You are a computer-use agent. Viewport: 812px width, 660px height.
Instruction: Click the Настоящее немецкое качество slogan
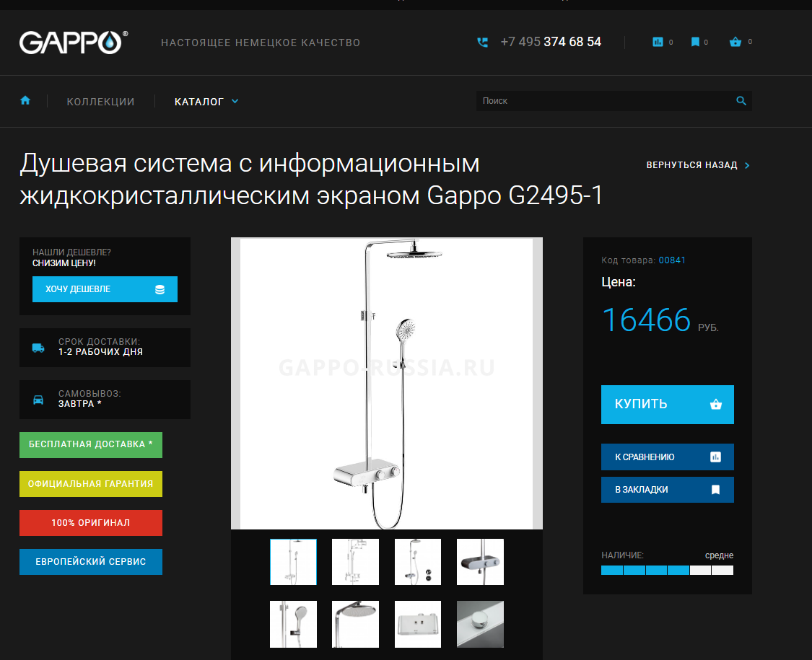261,43
